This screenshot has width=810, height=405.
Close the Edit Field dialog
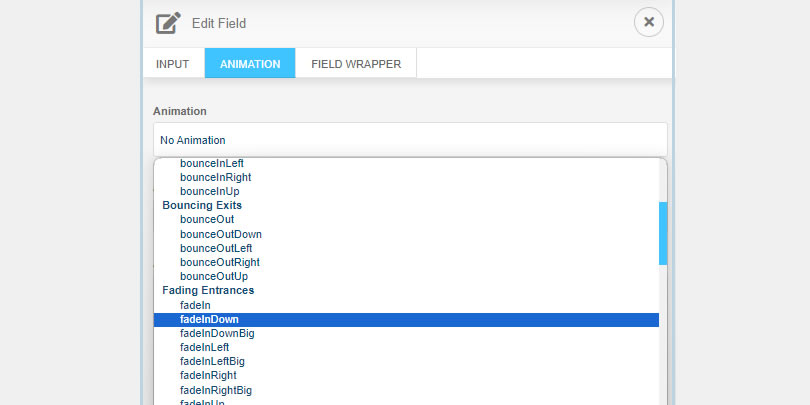[x=648, y=22]
